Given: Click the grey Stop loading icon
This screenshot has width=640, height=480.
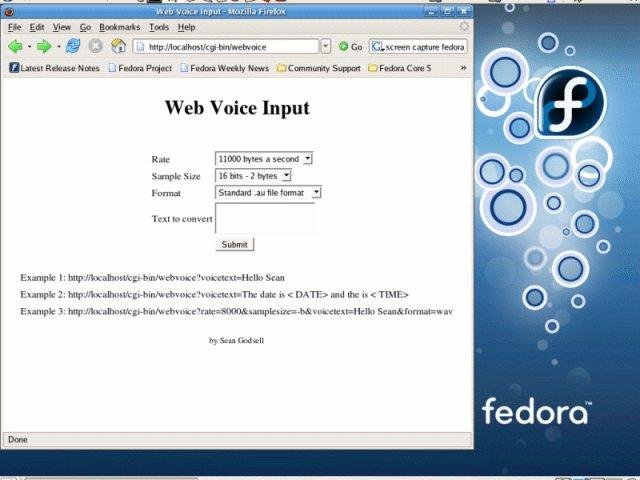Looking at the screenshot, I should pyautogui.click(x=96, y=46).
